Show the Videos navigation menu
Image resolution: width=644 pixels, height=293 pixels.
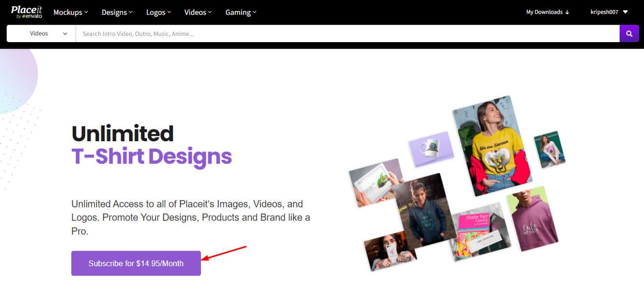(198, 12)
